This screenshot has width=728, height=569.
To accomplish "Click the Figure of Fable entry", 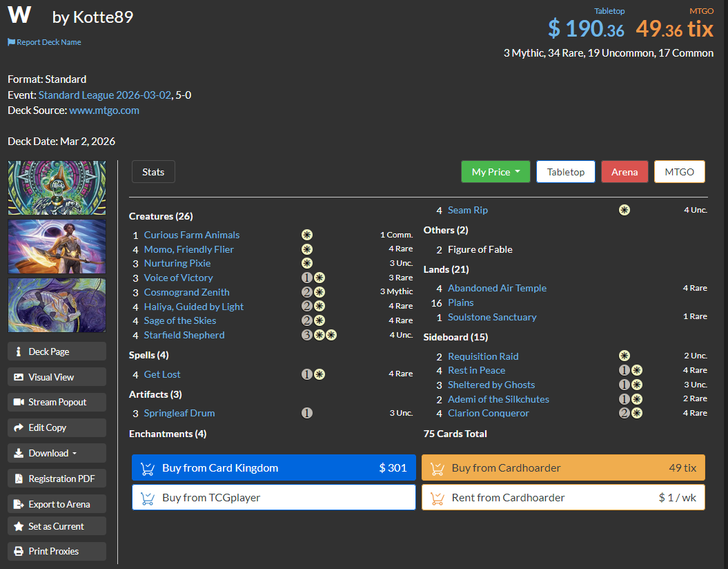I will pos(480,249).
